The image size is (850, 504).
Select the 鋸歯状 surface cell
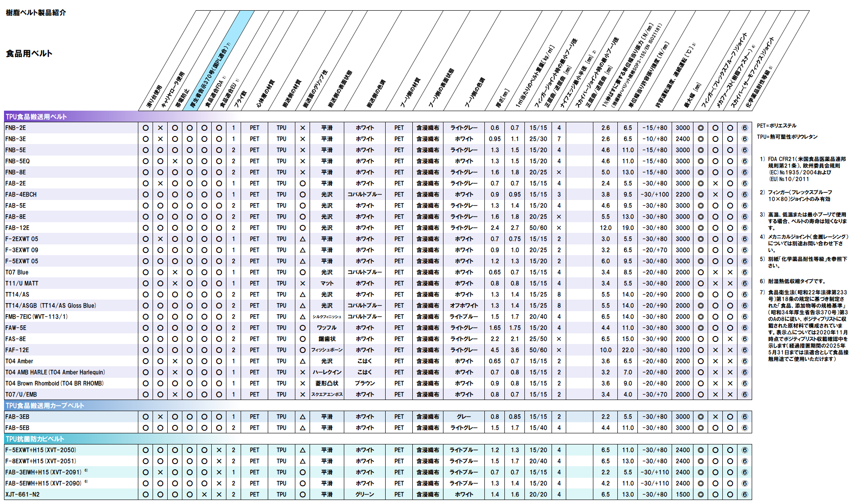tap(327, 339)
